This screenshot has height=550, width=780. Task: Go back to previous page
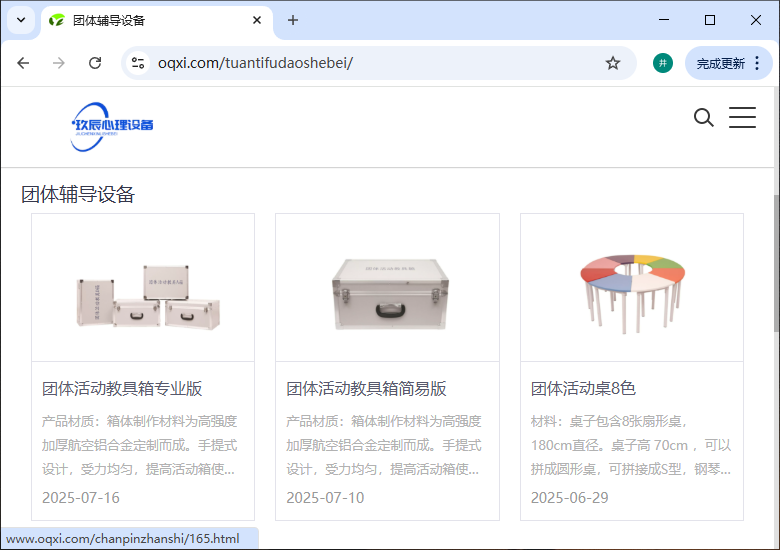pyautogui.click(x=23, y=63)
